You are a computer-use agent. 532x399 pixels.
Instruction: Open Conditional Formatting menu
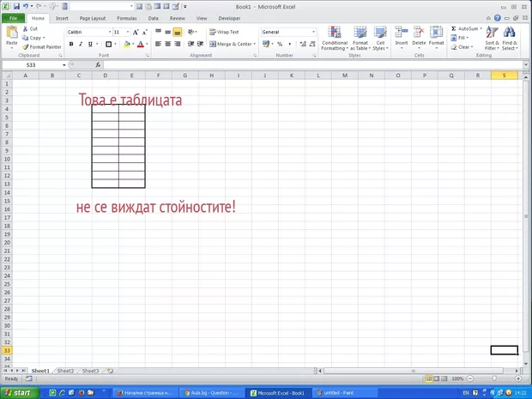334,39
